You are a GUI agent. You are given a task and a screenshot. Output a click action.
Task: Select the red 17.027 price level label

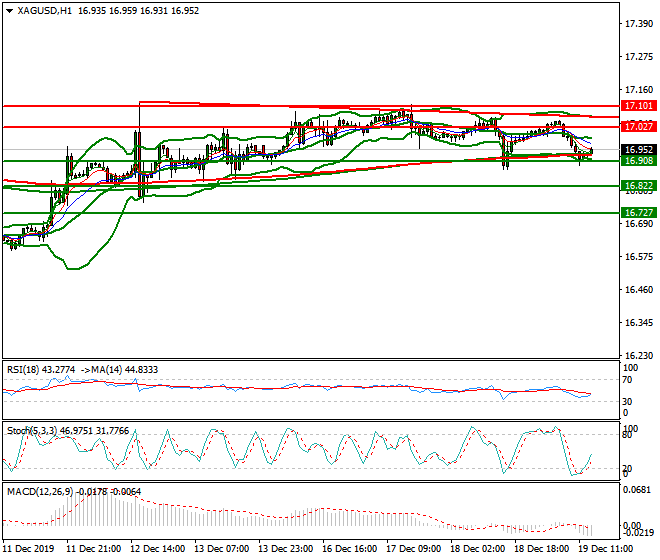coord(639,126)
